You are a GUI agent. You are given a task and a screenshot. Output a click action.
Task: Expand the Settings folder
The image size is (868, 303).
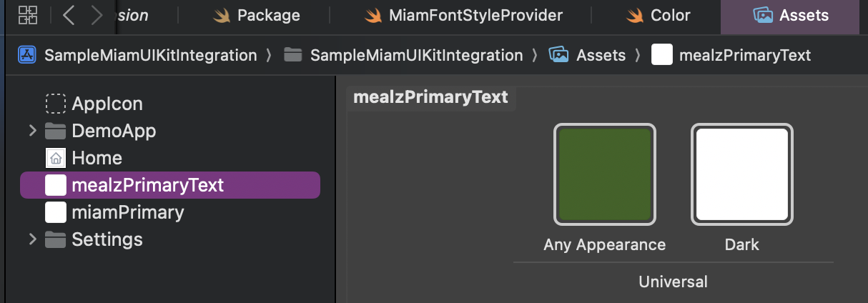(32, 239)
